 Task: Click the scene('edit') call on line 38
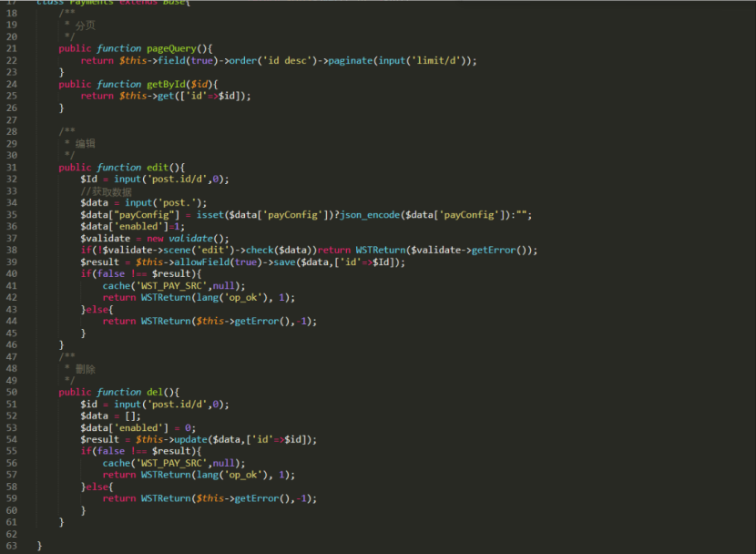(x=203, y=251)
